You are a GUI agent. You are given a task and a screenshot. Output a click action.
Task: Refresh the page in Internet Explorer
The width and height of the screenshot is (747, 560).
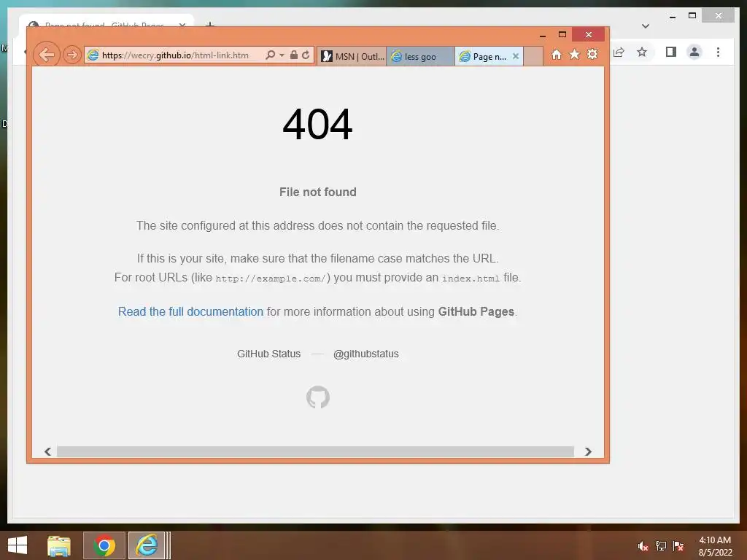click(306, 55)
